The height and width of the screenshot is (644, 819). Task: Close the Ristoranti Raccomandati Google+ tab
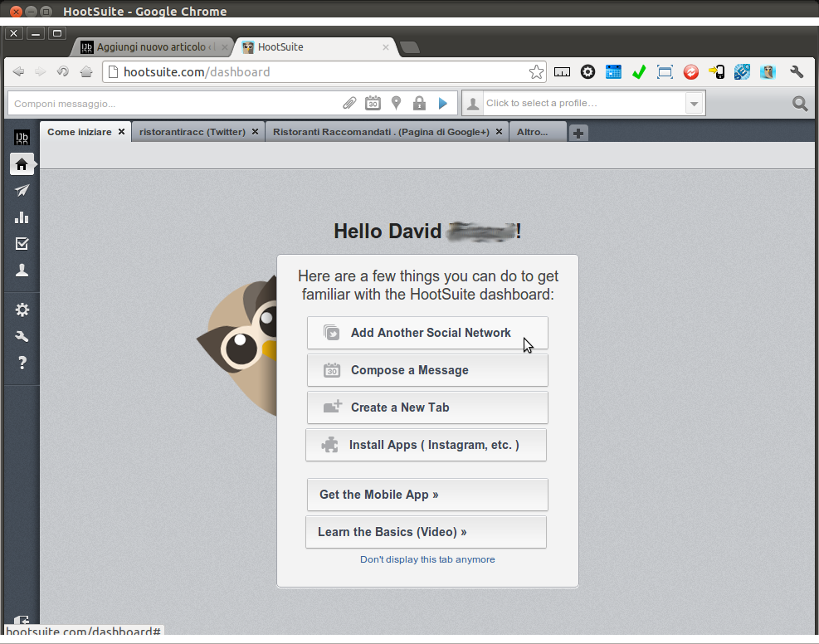(499, 132)
